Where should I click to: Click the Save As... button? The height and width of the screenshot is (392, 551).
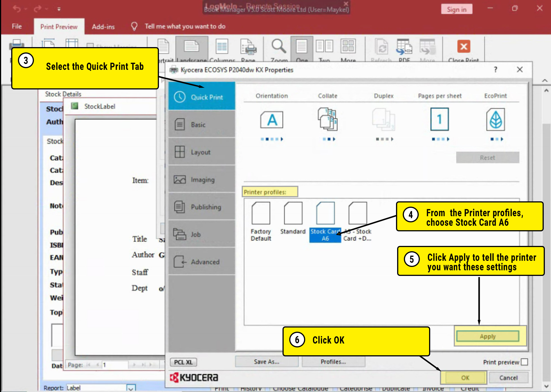pos(267,362)
